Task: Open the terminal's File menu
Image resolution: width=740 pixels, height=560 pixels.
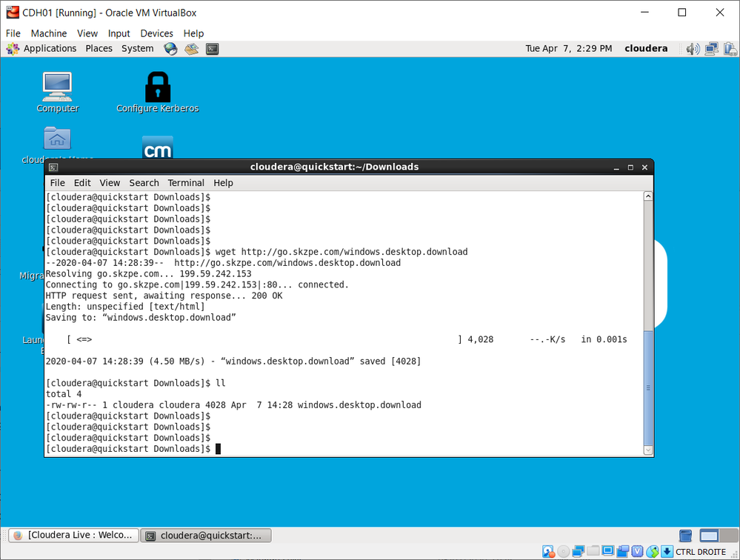Action: point(58,183)
